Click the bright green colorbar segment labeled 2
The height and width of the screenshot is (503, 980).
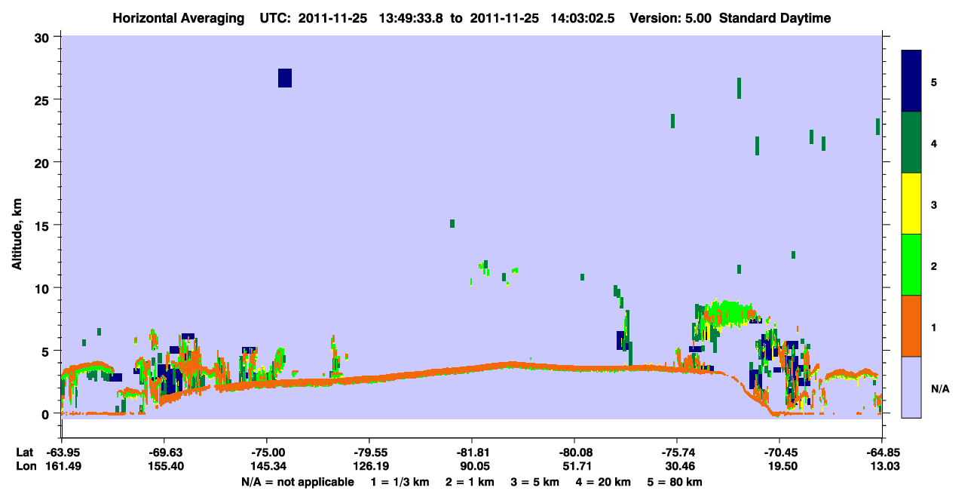point(911,265)
